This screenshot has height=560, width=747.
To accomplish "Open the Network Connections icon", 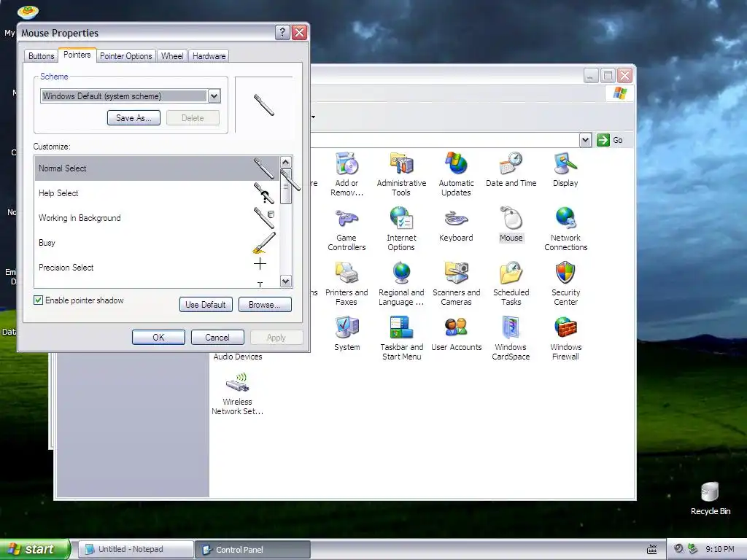I will pyautogui.click(x=565, y=230).
